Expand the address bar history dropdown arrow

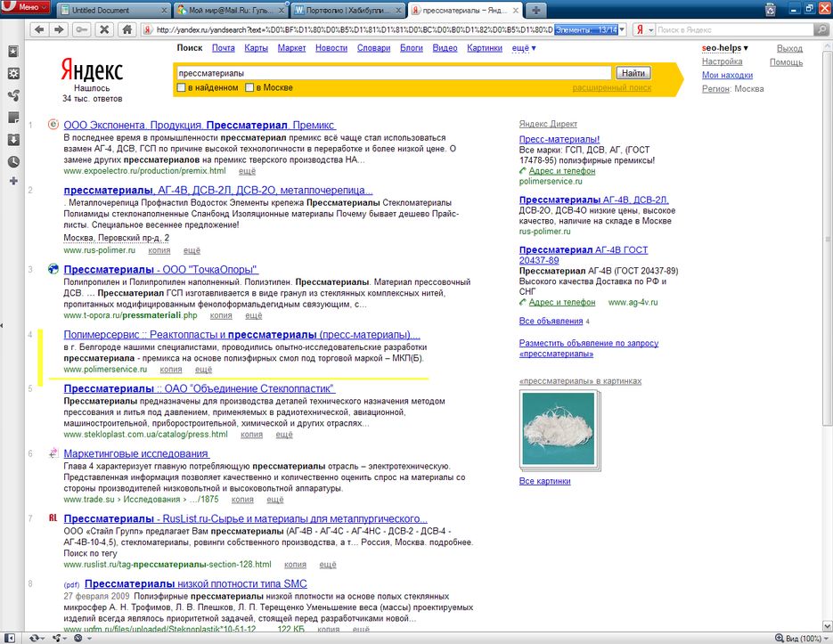tap(622, 29)
